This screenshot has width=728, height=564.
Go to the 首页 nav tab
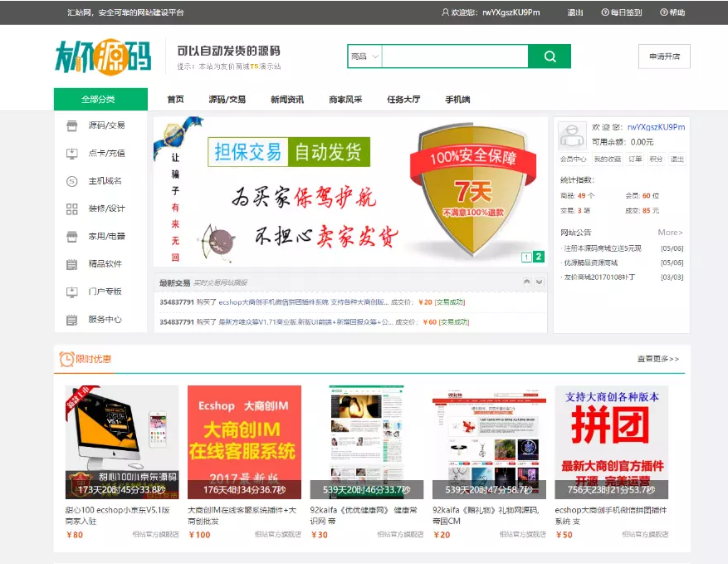pos(175,99)
